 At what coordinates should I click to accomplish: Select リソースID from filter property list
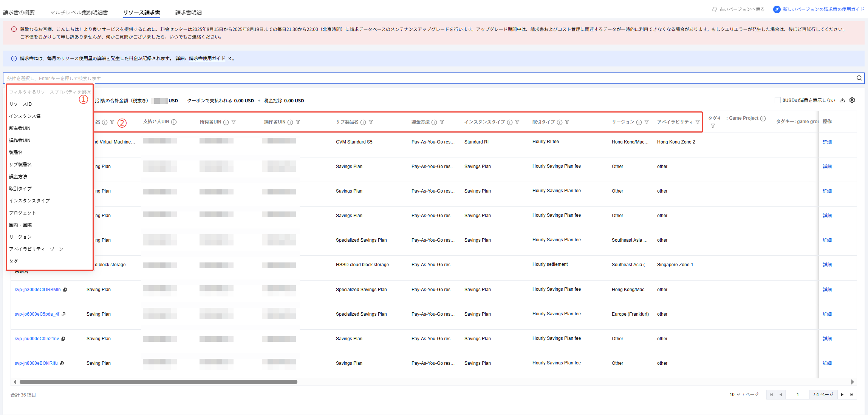tap(20, 104)
